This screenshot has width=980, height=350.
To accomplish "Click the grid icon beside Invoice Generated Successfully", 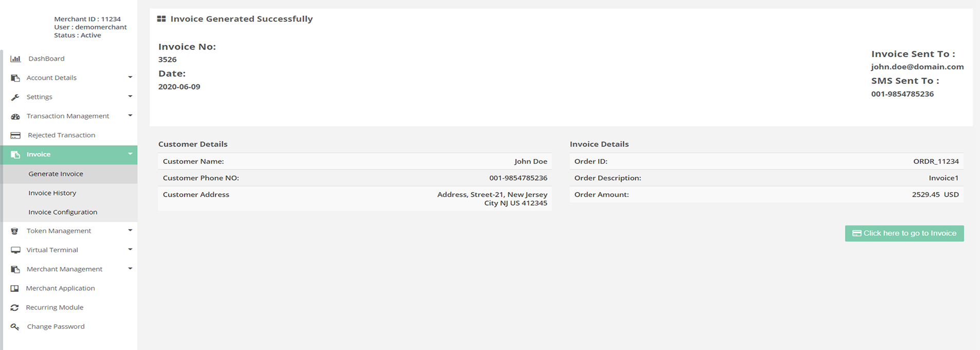I will pos(161,19).
